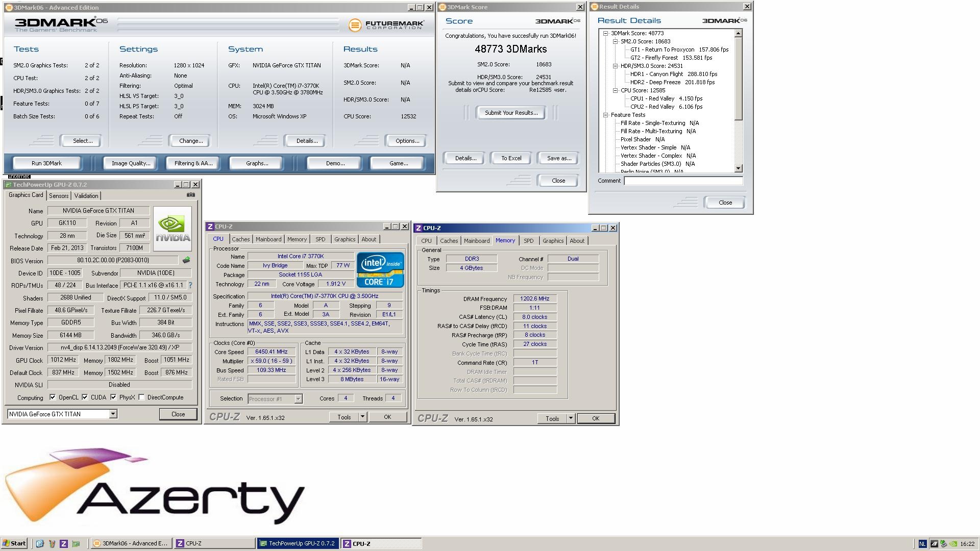Collapse SM2.0 Score tree node
This screenshot has height=551, width=980.
pos(616,41)
